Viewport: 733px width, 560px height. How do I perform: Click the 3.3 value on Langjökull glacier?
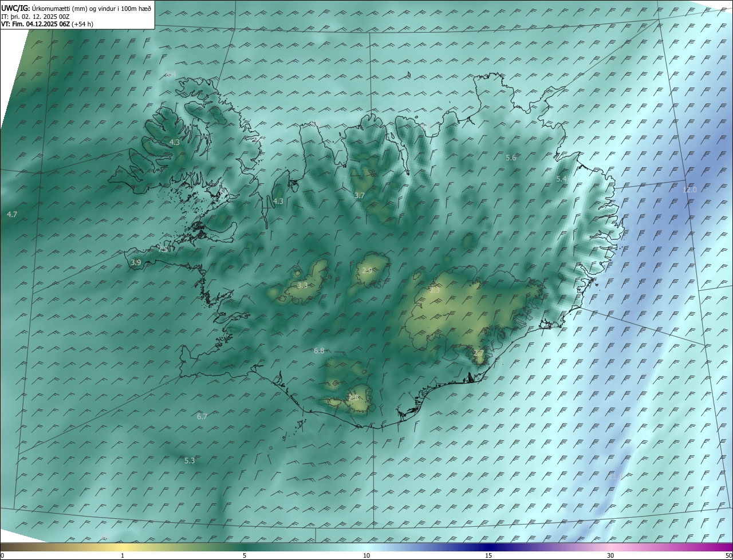coord(302,285)
